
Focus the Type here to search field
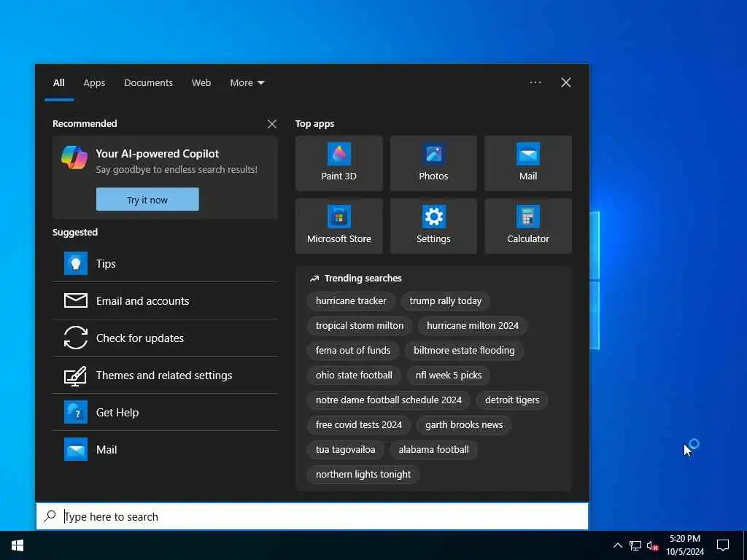(x=312, y=516)
